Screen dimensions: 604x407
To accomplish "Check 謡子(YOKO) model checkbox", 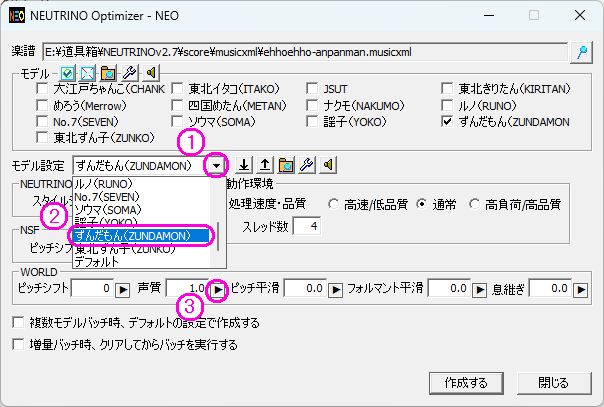I will pyautogui.click(x=312, y=122).
